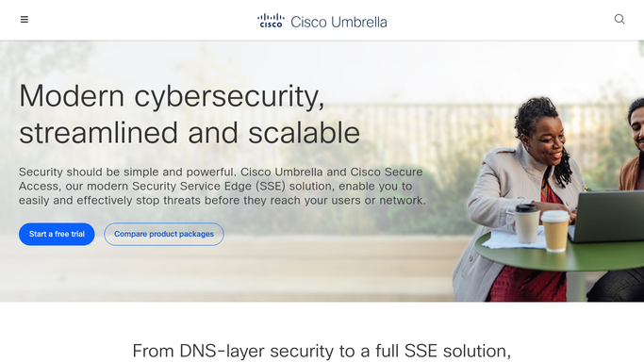Select the 'Security should be simple' sentence
Screen dimensions: 644x362
pos(127,172)
